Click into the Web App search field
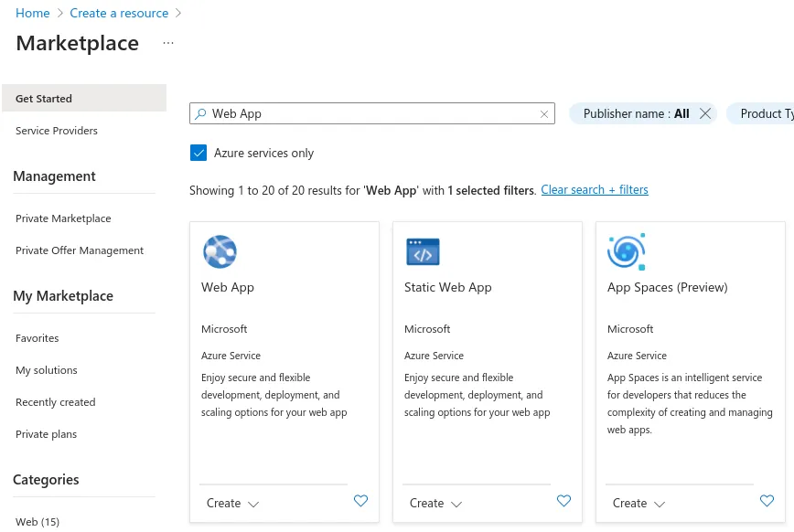The width and height of the screenshot is (794, 532). point(372,113)
